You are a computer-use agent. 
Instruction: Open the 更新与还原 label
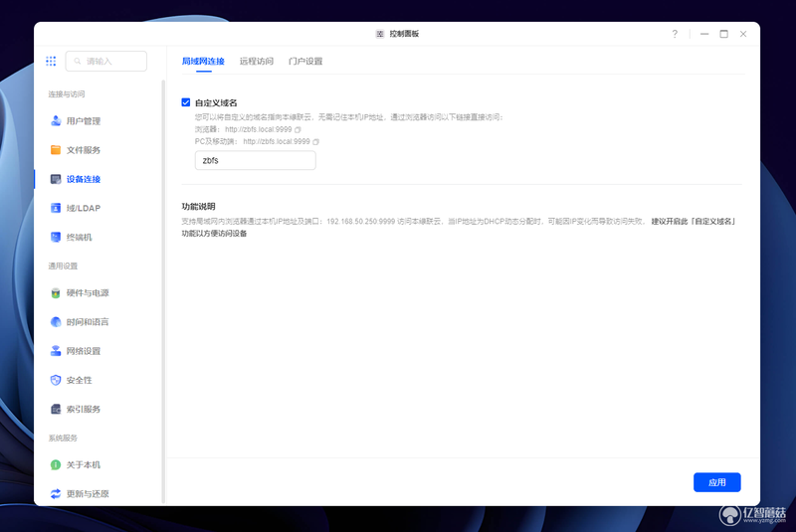88,494
